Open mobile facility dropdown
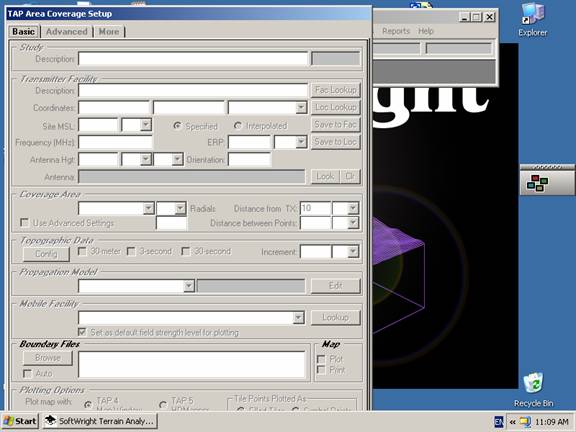576x432 pixels. tap(299, 317)
